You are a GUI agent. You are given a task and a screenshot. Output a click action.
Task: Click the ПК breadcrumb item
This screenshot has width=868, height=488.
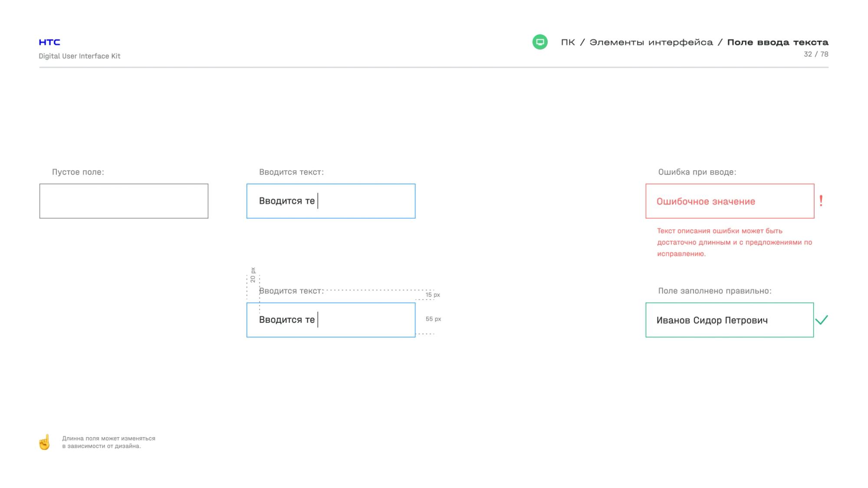point(568,42)
